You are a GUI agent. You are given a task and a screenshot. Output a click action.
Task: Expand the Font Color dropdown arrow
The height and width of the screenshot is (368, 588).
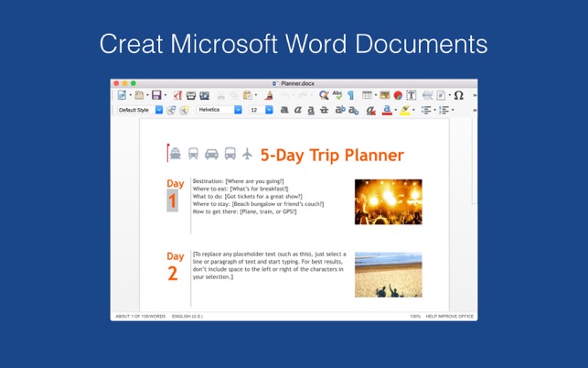pyautogui.click(x=396, y=110)
